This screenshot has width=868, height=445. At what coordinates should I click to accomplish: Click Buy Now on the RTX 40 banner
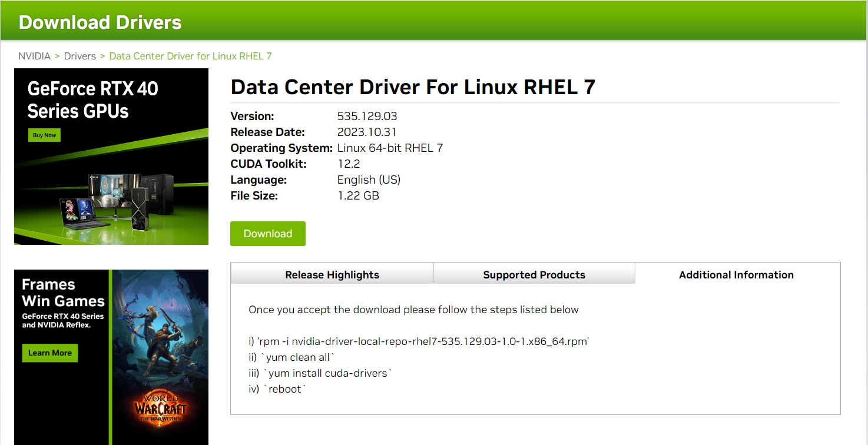44,135
